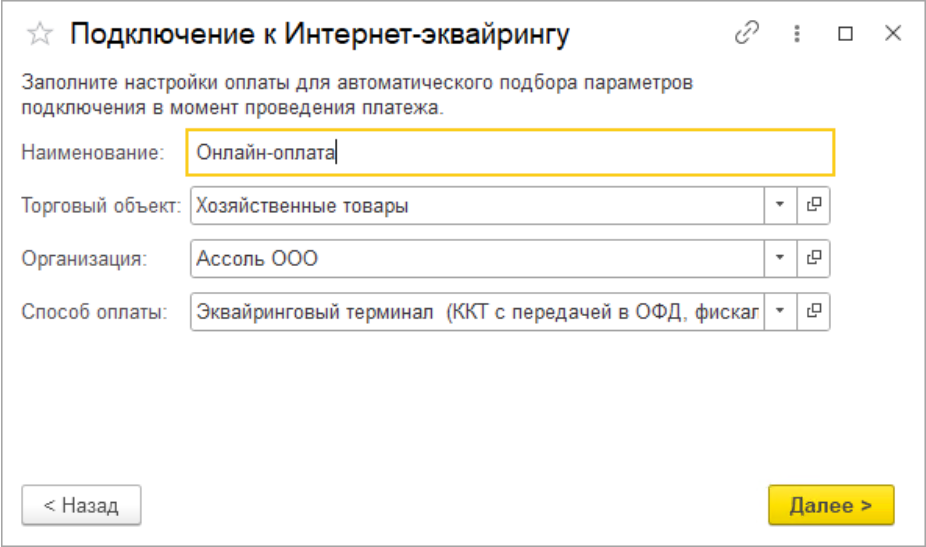
Task: Maximize the connection dialog window
Action: [x=846, y=34]
